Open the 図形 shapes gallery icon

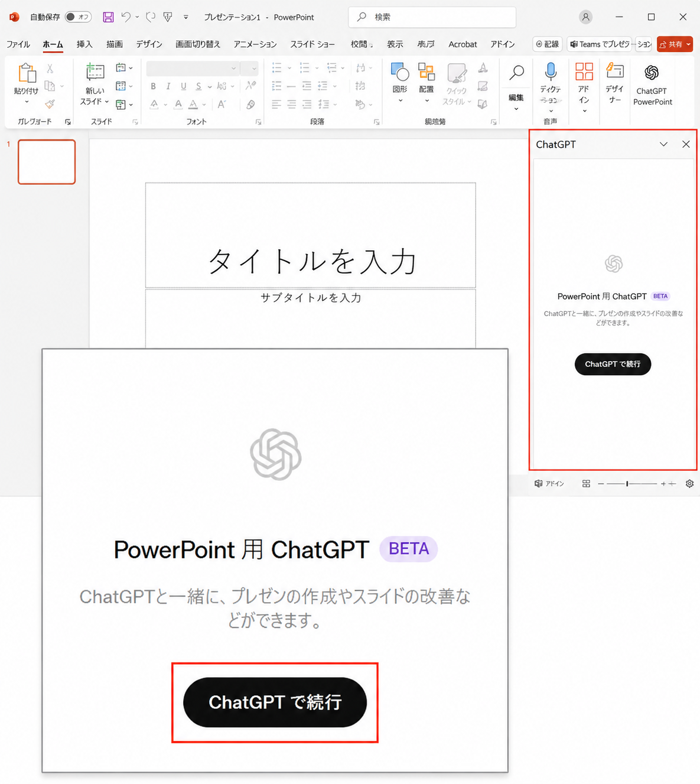[400, 73]
